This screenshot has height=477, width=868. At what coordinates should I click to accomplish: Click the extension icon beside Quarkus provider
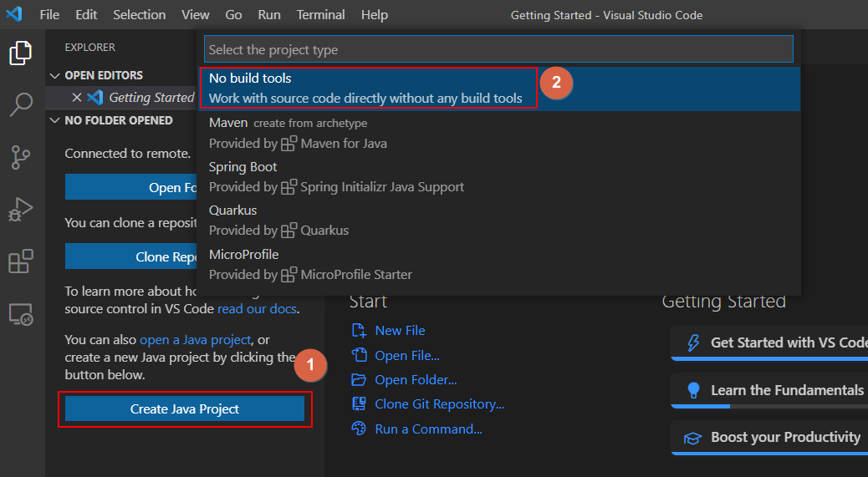click(288, 231)
